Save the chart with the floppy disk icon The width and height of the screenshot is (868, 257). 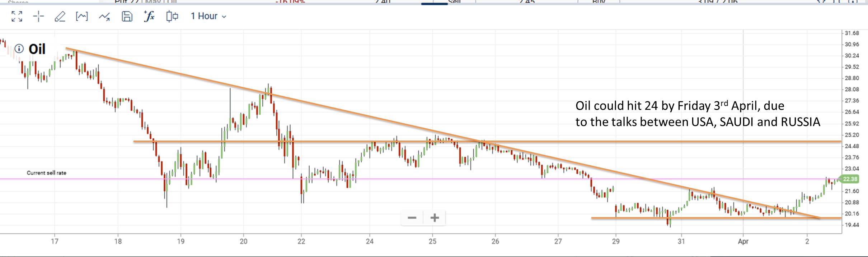(x=127, y=16)
